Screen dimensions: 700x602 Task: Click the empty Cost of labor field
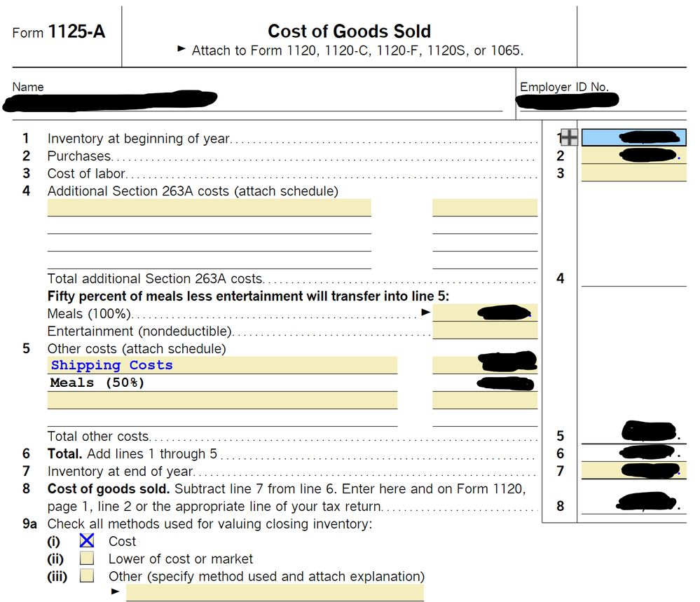[633, 173]
